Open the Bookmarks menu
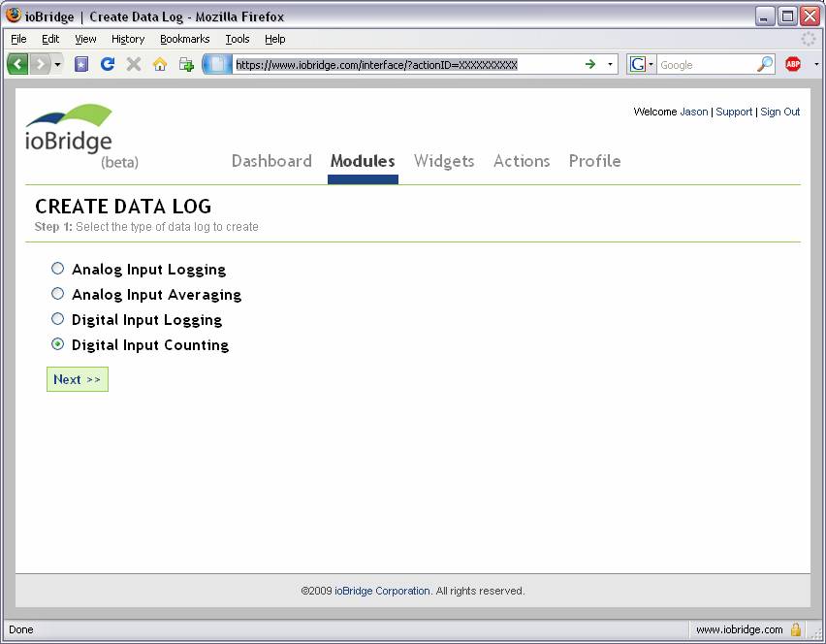 185,39
